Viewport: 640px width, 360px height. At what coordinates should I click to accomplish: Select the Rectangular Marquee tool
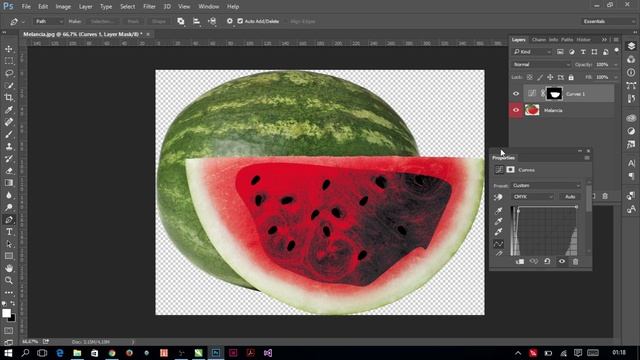pos(9,61)
